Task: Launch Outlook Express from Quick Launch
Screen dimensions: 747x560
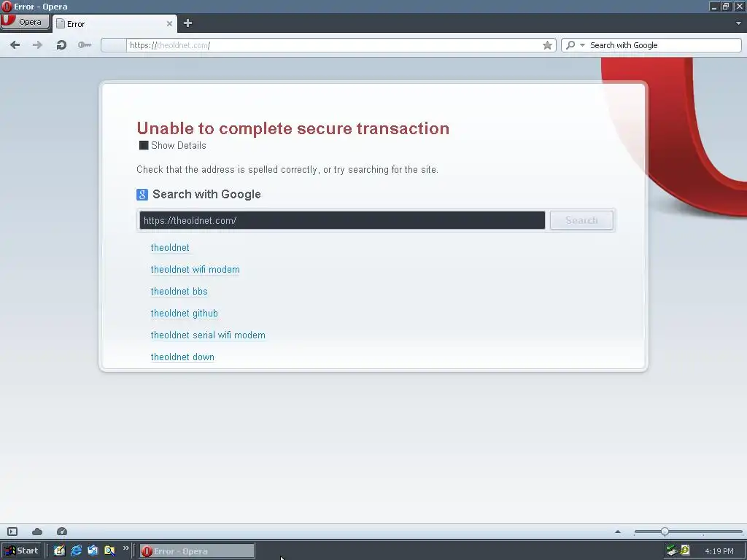Action: (x=93, y=551)
